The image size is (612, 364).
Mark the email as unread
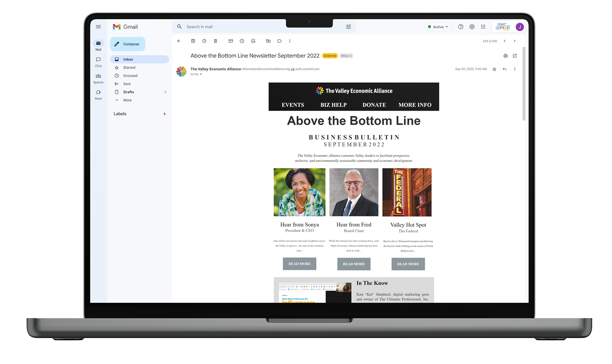point(231,41)
